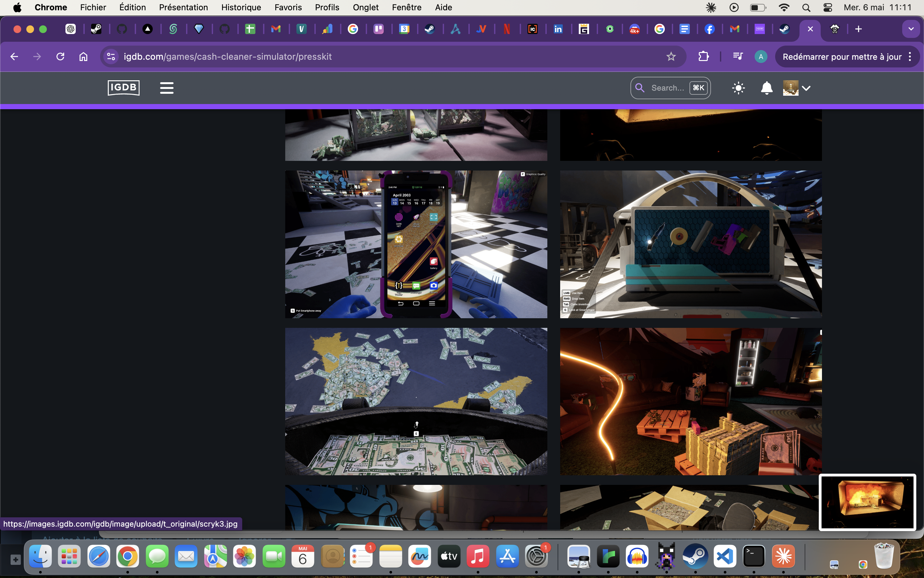Open a new tab with plus button
The height and width of the screenshot is (578, 924).
(858, 29)
